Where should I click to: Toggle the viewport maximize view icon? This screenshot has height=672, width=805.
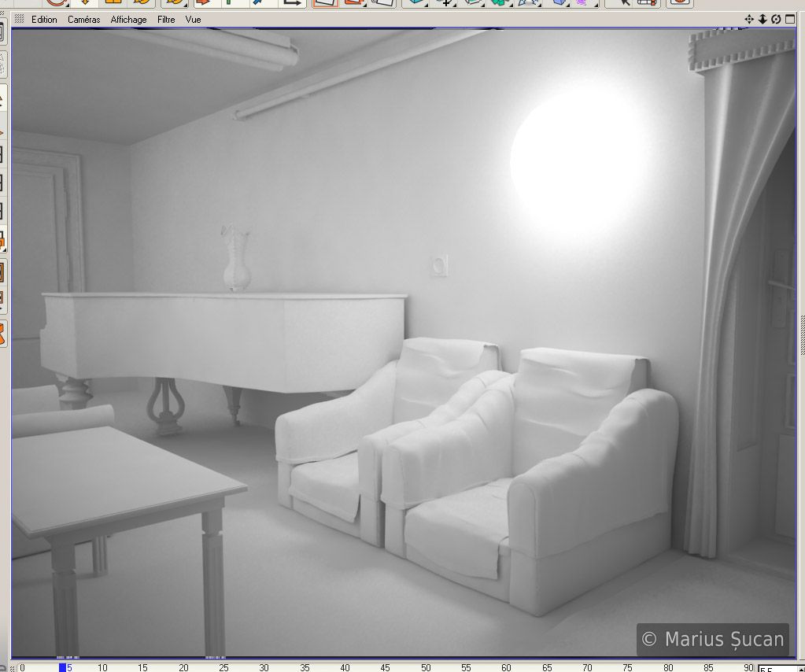(x=790, y=20)
